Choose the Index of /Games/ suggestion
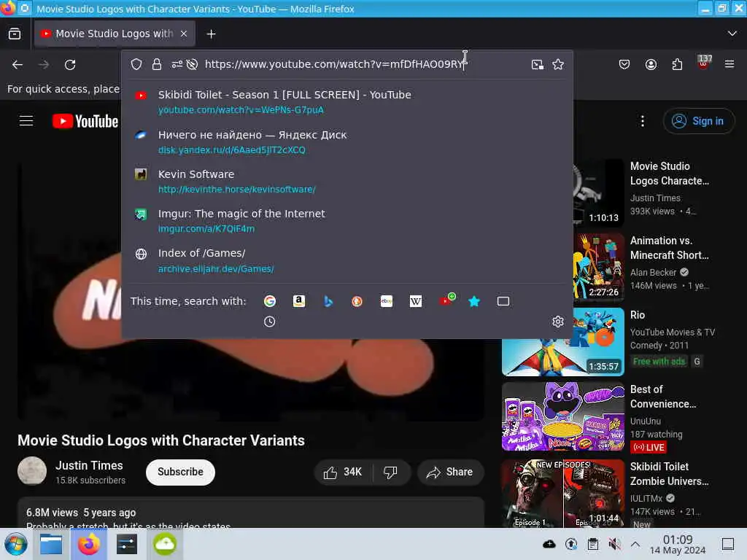This screenshot has width=747, height=560. click(x=347, y=260)
